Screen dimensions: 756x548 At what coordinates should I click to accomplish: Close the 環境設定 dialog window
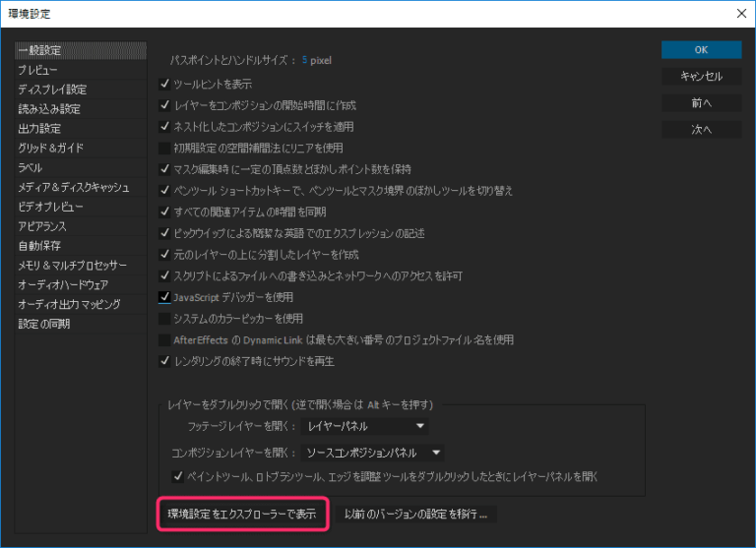(x=740, y=13)
